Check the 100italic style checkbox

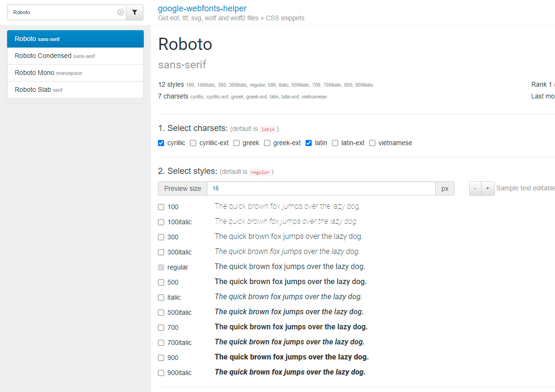(161, 222)
